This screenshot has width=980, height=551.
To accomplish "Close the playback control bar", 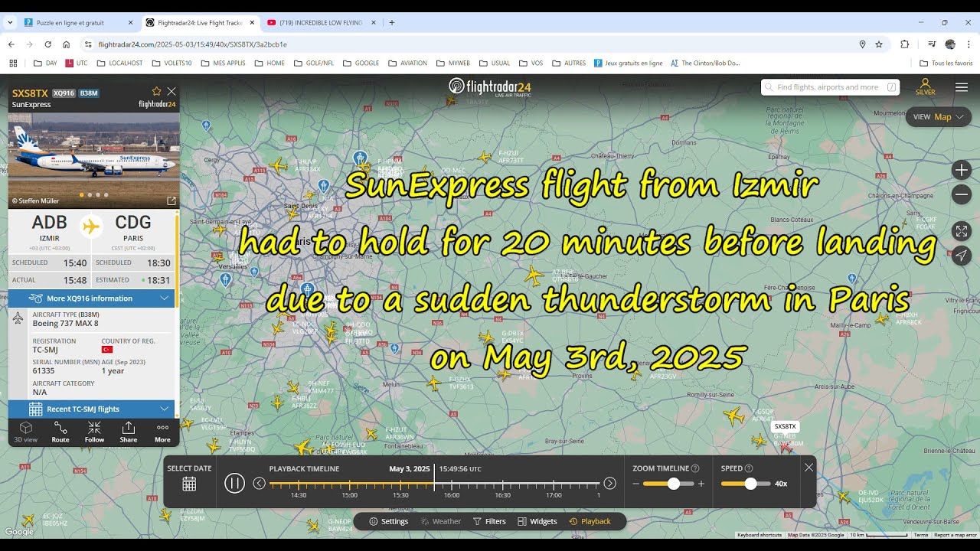I will pyautogui.click(x=808, y=467).
